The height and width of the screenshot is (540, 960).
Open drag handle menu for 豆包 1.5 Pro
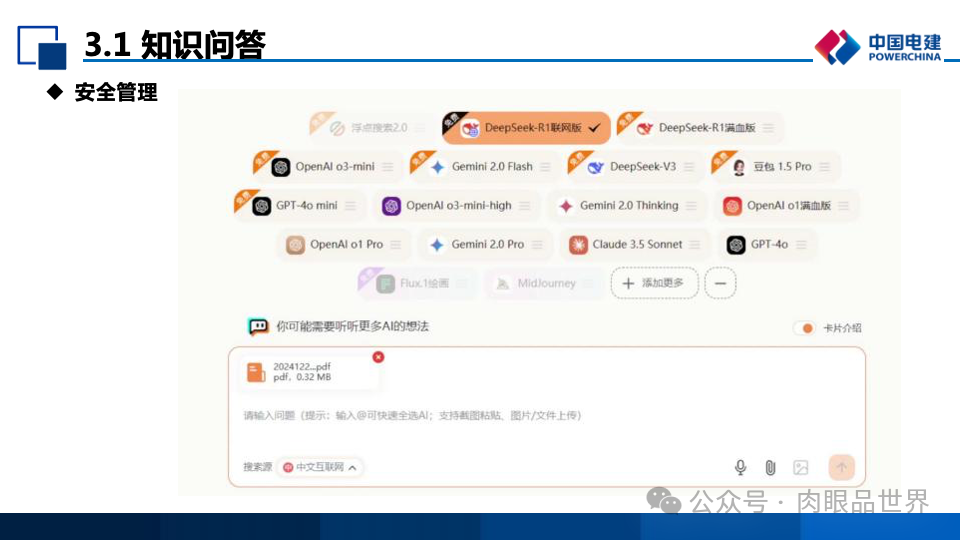[x=825, y=167]
